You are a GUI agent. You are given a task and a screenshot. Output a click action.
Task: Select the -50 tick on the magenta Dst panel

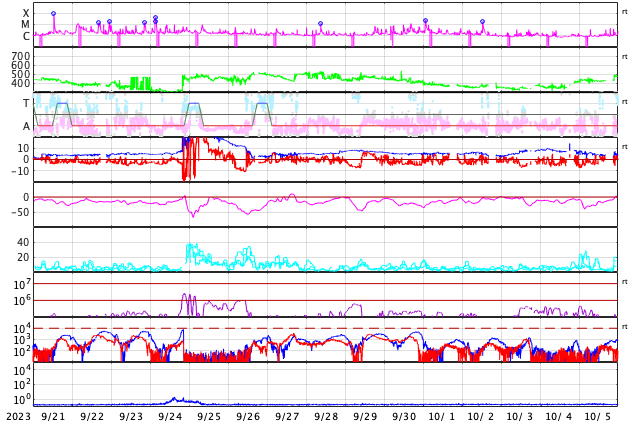[x=21, y=212]
